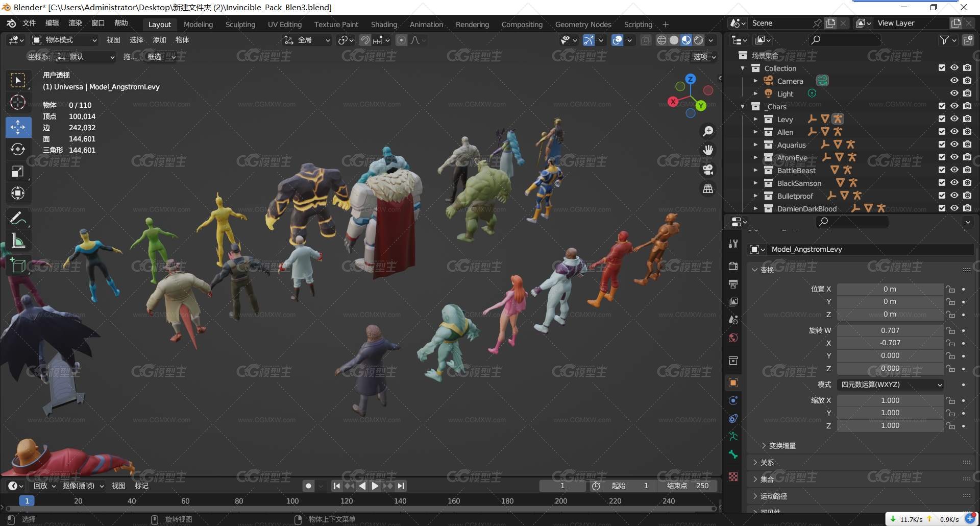Select the Measure tool

(x=18, y=241)
